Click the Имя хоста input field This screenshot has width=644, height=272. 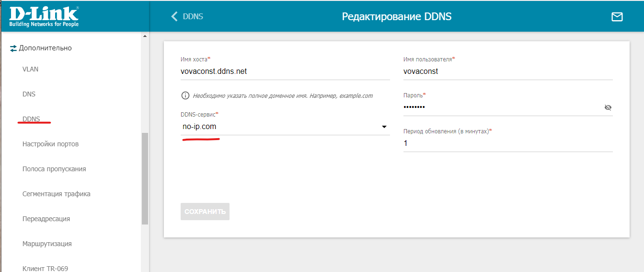(x=285, y=71)
